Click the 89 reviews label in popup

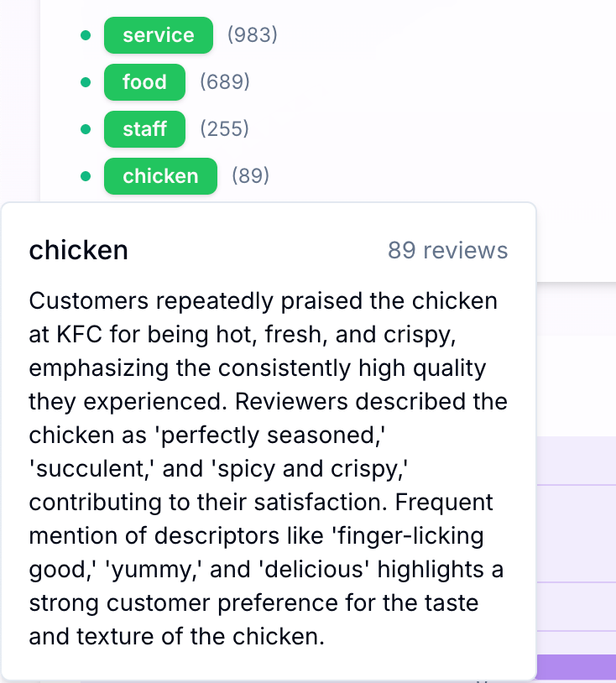click(x=447, y=250)
